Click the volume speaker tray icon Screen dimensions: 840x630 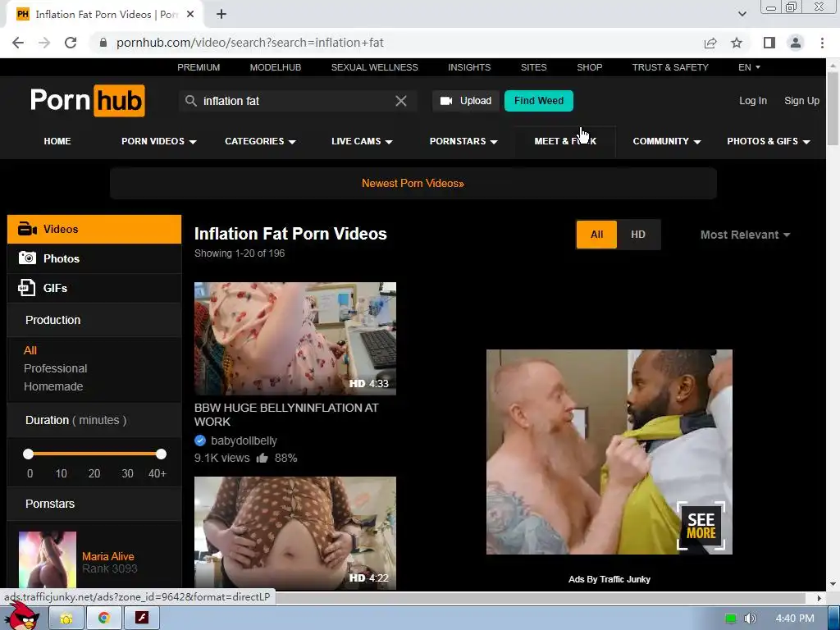click(x=751, y=619)
